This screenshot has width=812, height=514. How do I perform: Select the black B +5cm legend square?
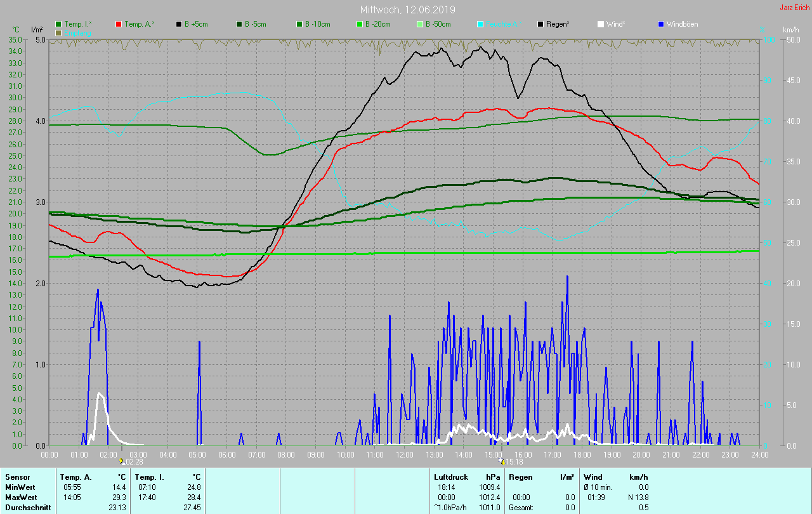[179, 24]
